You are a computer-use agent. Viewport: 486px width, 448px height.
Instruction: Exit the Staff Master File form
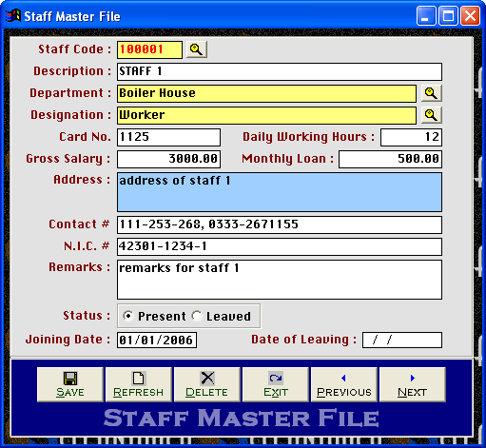coord(276,384)
